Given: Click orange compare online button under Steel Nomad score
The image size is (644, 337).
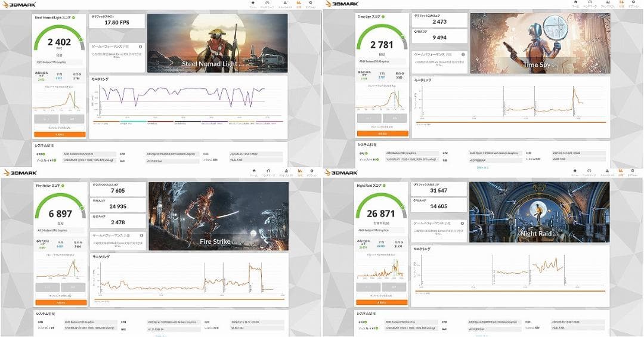Looking at the screenshot, I should pos(60,135).
